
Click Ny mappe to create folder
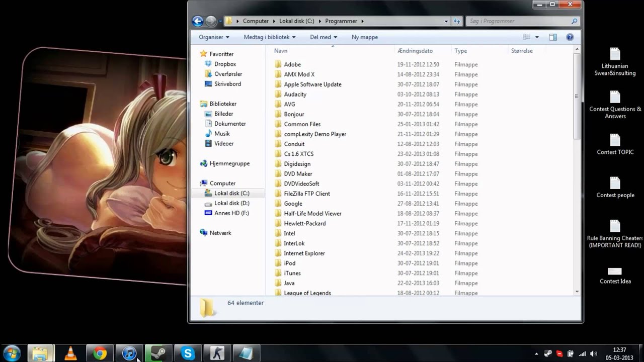click(365, 37)
